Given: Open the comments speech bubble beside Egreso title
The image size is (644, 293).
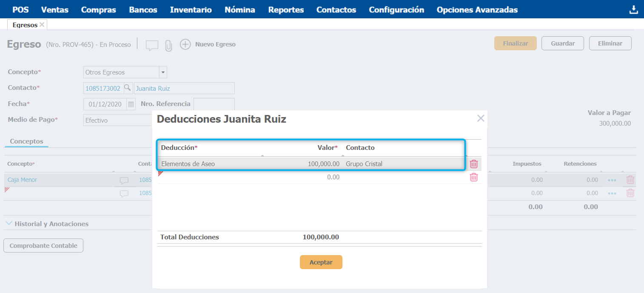Looking at the screenshot, I should pyautogui.click(x=152, y=45).
